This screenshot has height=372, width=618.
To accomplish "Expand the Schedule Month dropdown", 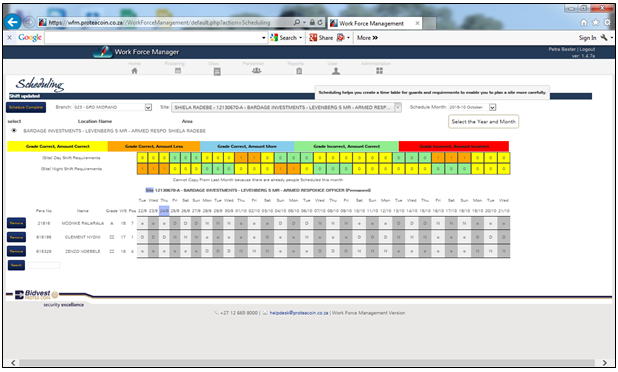I will point(492,107).
